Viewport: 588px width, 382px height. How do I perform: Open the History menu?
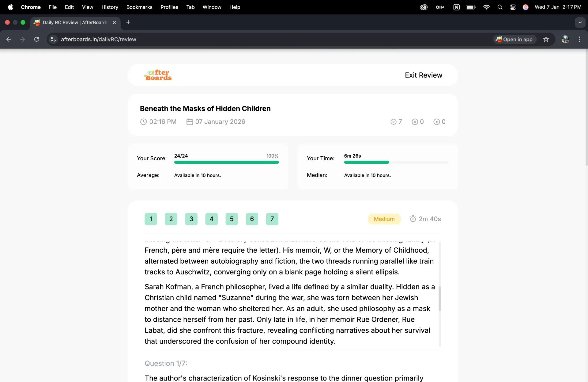pos(110,7)
